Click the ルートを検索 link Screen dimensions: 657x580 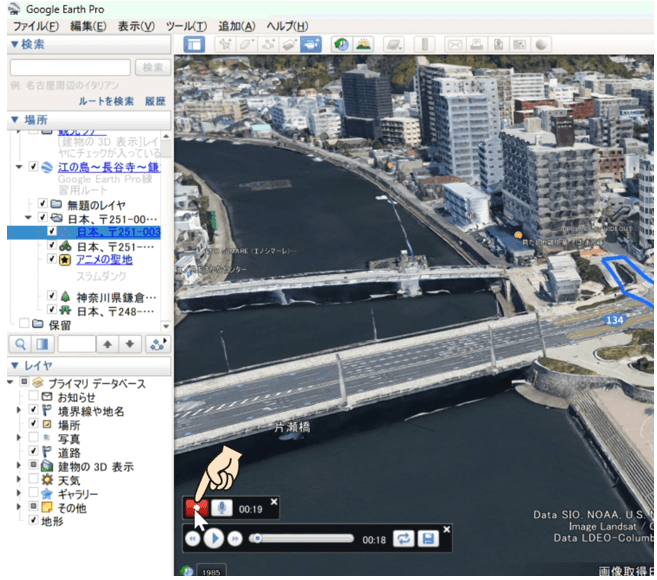pyautogui.click(x=106, y=101)
